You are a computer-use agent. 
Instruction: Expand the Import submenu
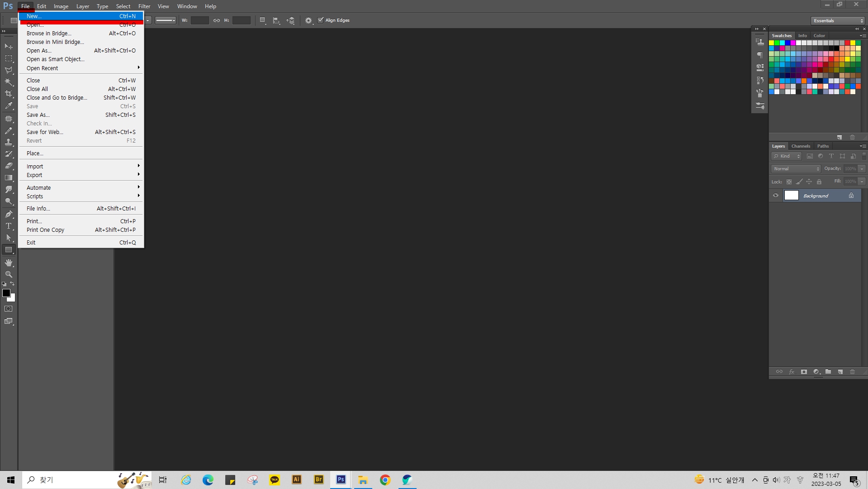tap(81, 166)
